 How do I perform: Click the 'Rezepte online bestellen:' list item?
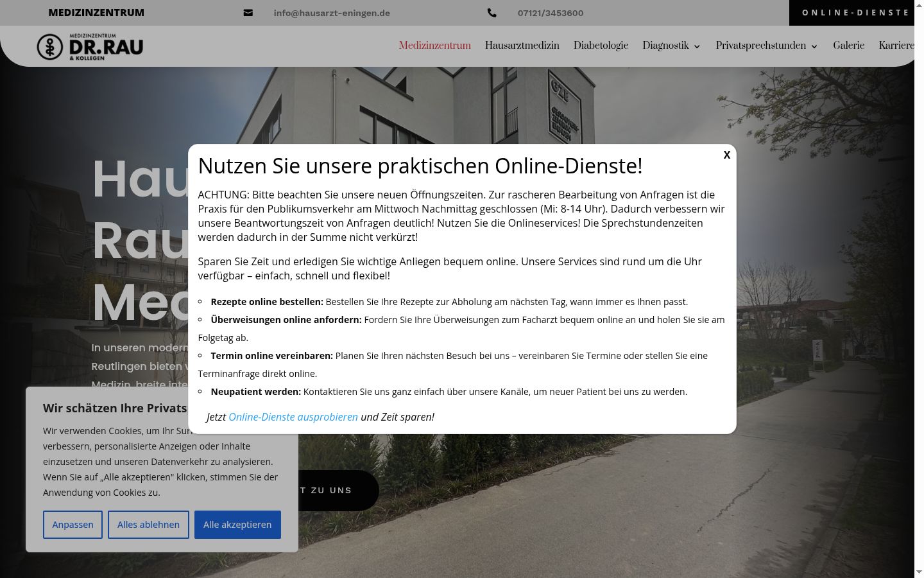click(x=449, y=302)
